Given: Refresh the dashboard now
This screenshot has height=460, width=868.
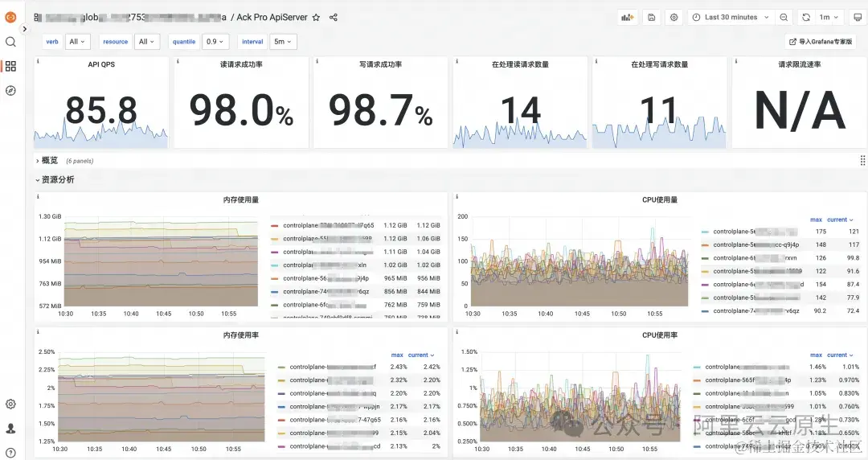Looking at the screenshot, I should [806, 17].
